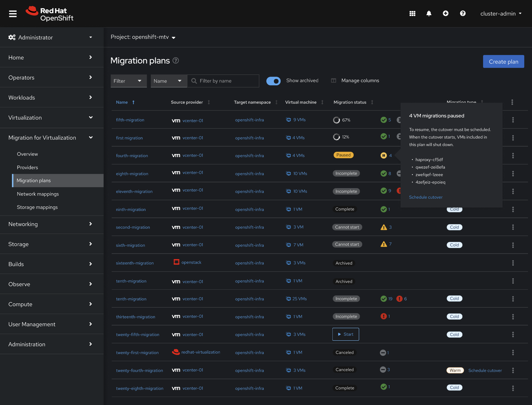Open the help question mark menu
Viewport: 532px width, 405px height.
[463, 13]
